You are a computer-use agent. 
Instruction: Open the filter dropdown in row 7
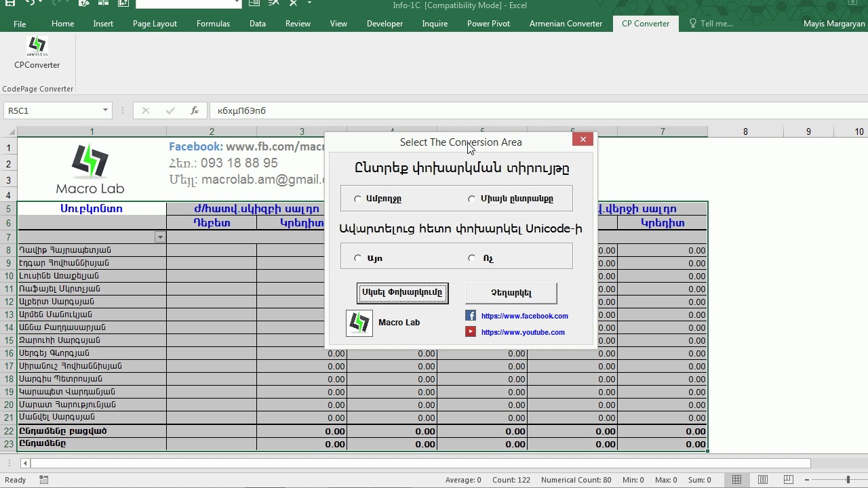point(160,237)
